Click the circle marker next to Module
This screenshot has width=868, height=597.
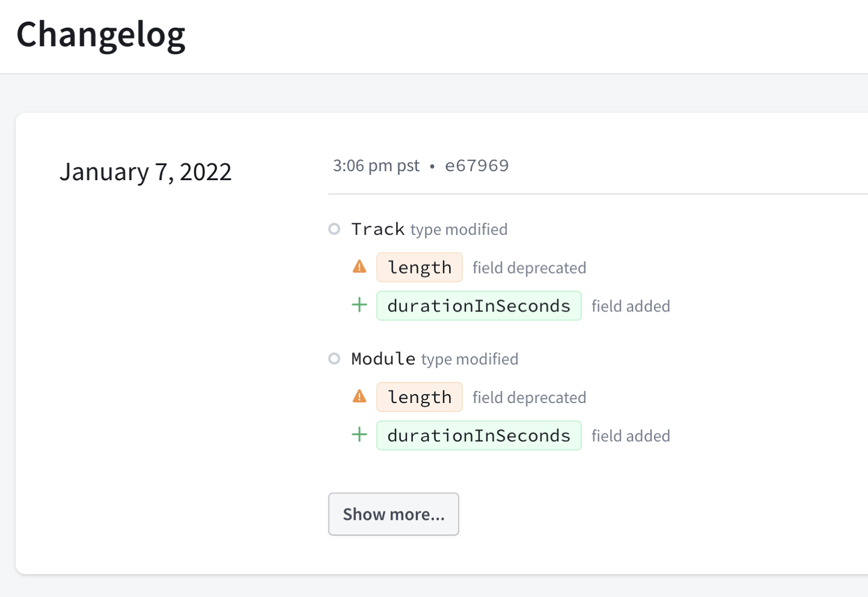coord(335,358)
